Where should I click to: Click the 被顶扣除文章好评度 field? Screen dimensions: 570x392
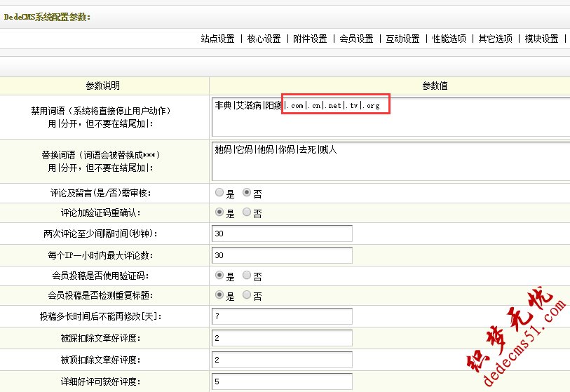[x=282, y=360]
